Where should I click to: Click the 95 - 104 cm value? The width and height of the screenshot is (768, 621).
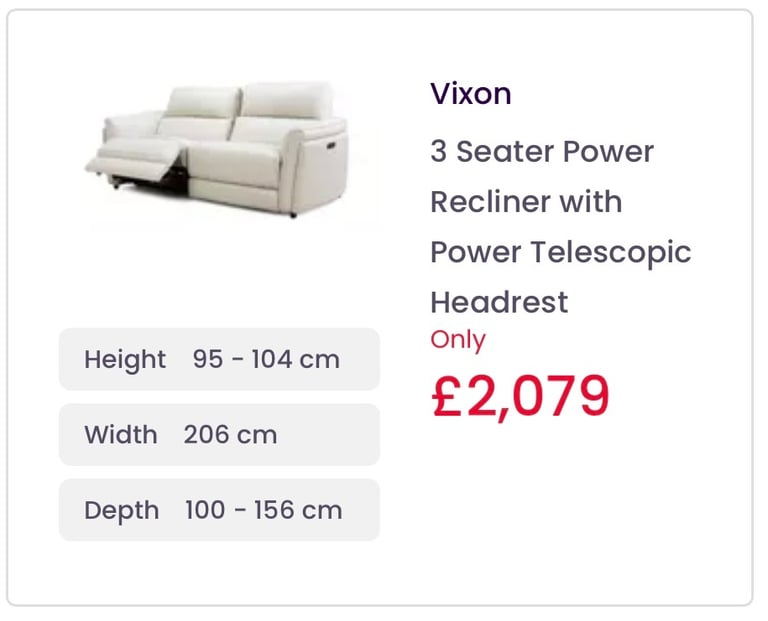point(266,359)
